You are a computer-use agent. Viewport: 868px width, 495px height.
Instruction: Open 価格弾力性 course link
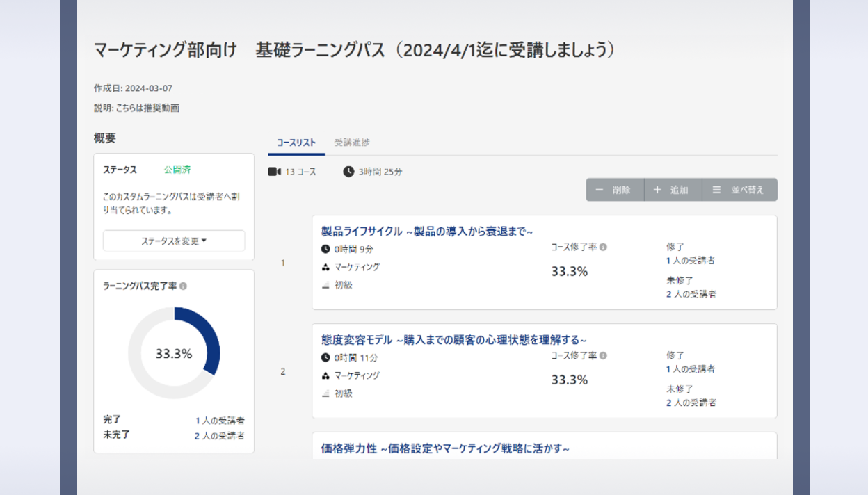(445, 448)
